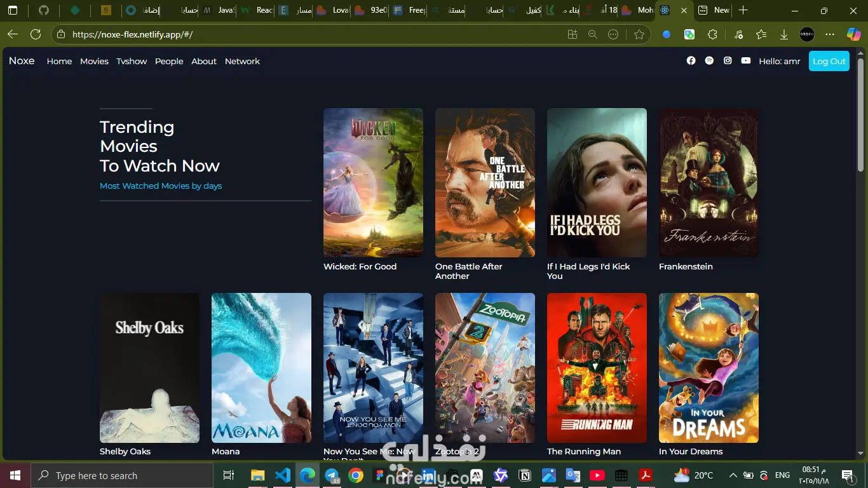Go to Movies in the Noxe navbar
The height and width of the screenshot is (488, 868).
(x=94, y=61)
